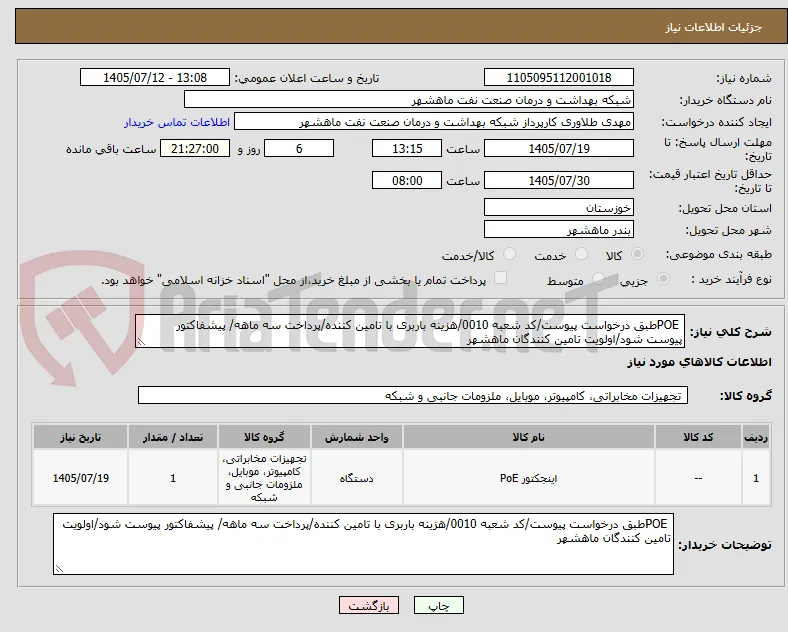Viewport: 788px width, 632px height.
Task: Select the متوسط purchase type radio
Action: pos(598,279)
